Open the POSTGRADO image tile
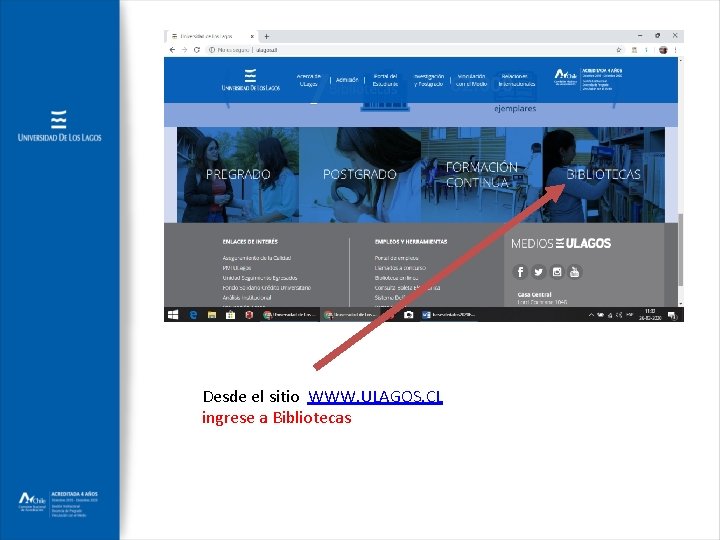Viewport: 720px width, 540px height. coord(360,175)
